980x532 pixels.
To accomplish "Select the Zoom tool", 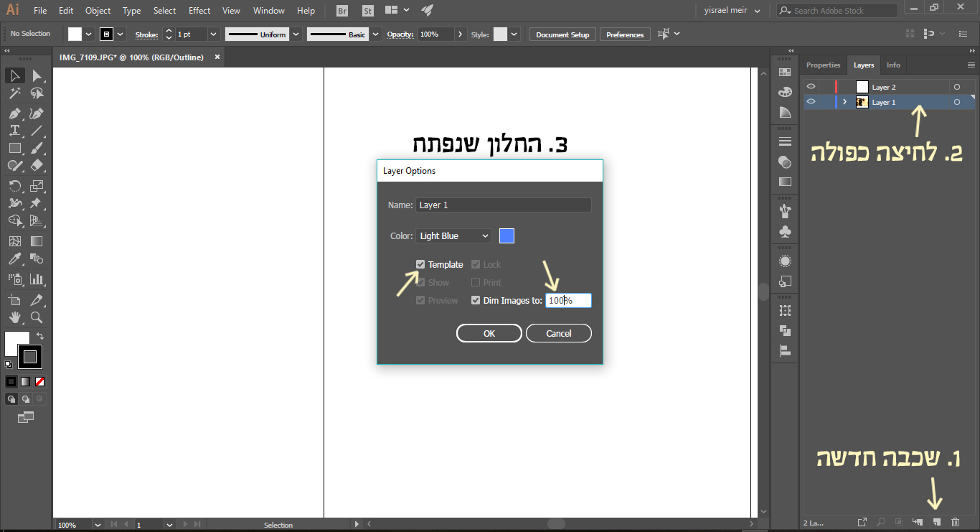I will pyautogui.click(x=37, y=317).
